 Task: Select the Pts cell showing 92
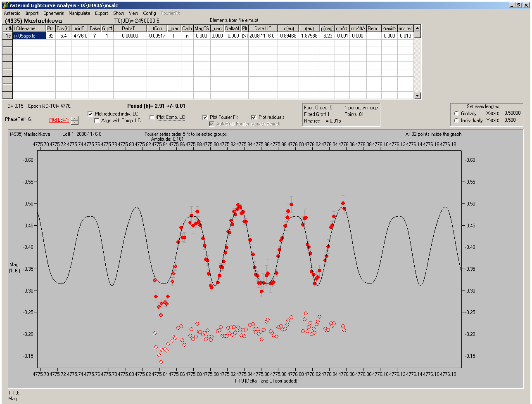(x=50, y=36)
